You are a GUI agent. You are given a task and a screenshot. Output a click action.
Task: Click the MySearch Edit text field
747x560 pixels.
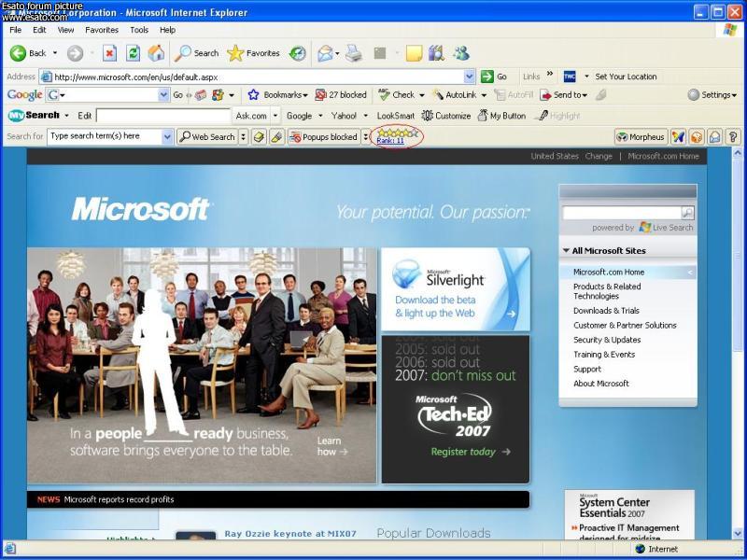coord(163,116)
